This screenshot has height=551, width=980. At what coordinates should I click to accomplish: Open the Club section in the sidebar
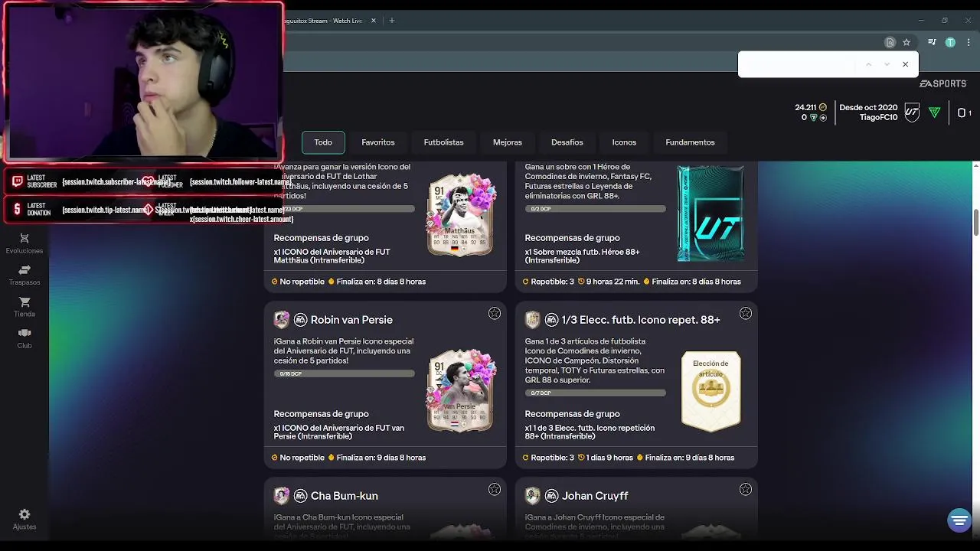(24, 338)
